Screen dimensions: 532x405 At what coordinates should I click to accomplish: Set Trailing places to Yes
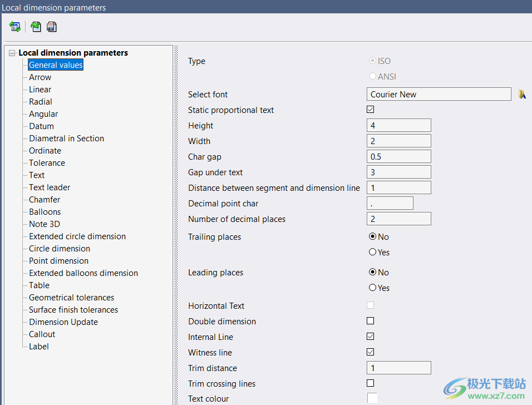[x=372, y=251]
